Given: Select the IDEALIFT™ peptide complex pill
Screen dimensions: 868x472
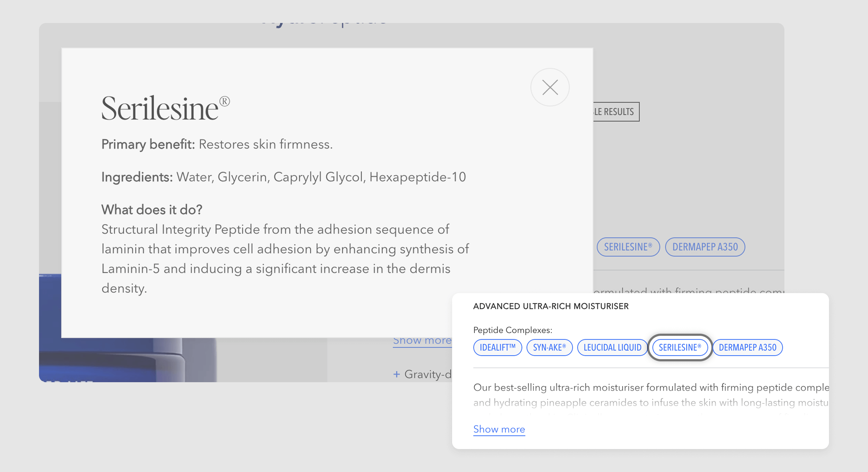Looking at the screenshot, I should click(x=497, y=347).
